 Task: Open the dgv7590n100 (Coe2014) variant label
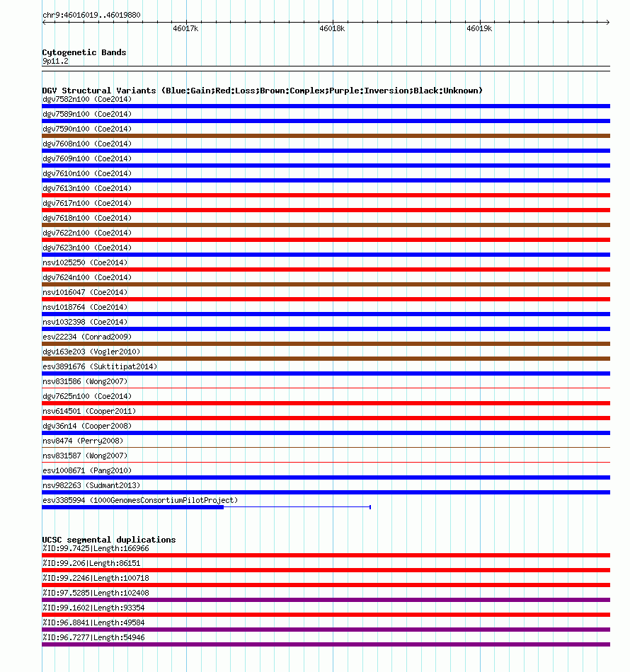87,129
